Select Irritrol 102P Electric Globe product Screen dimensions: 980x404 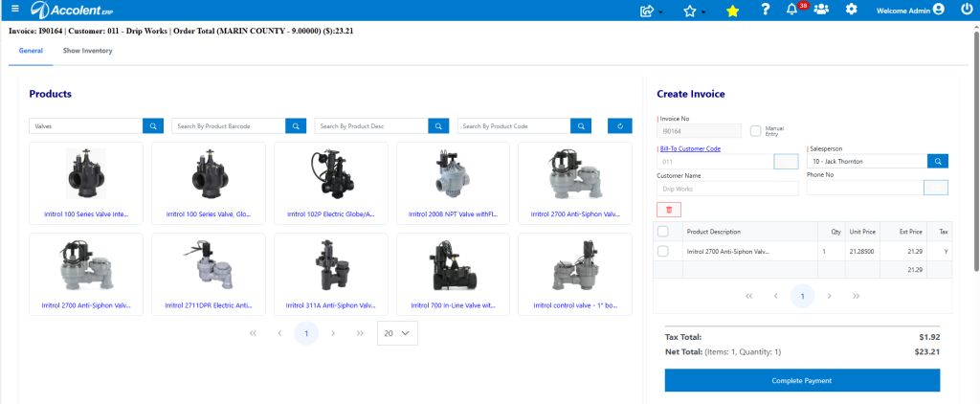330,183
